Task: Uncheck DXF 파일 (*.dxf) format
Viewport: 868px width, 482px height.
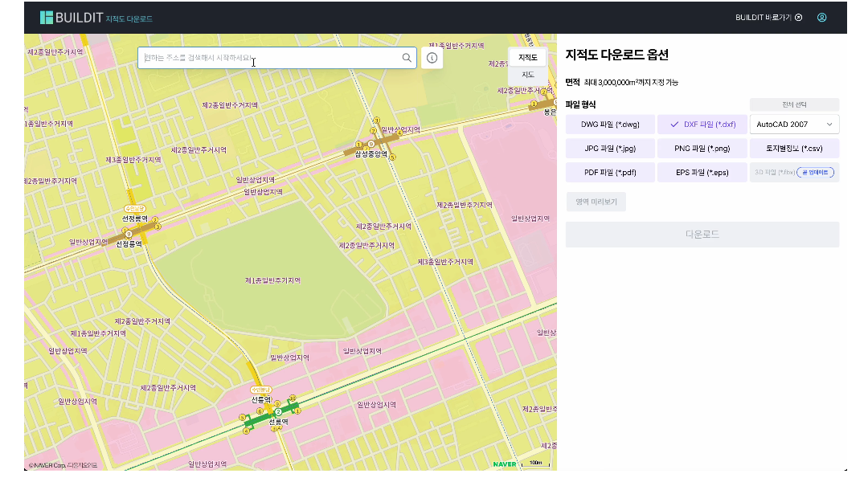Action: [x=702, y=125]
